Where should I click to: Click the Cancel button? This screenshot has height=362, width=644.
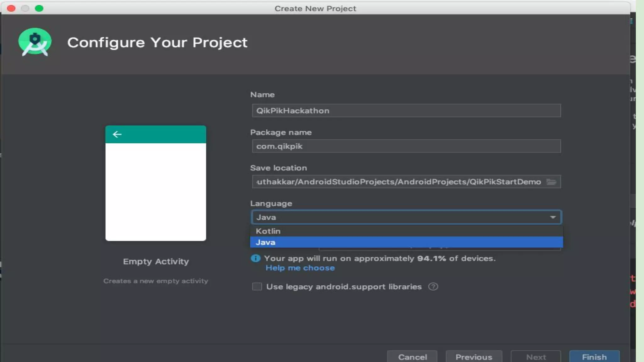point(412,357)
